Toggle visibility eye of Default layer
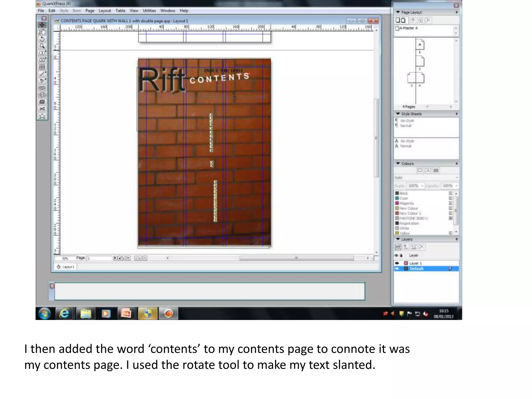Viewport: 532px width, 399px height. 397,269
